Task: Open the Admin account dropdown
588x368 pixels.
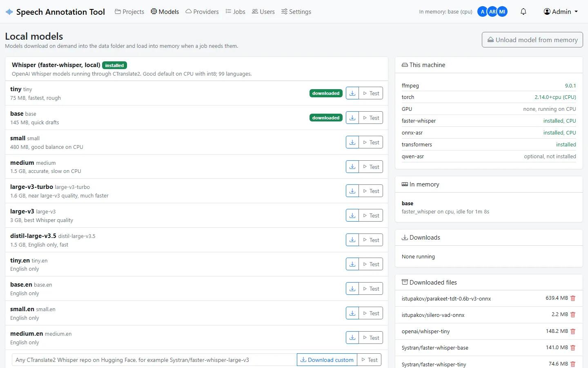Action: [561, 11]
